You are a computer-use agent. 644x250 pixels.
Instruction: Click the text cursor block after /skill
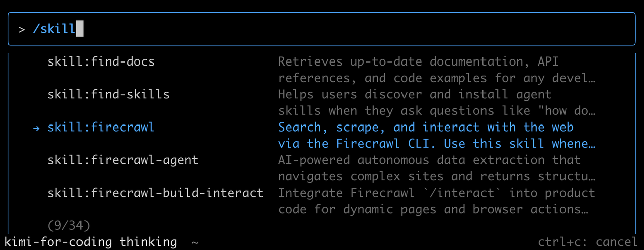pos(79,29)
